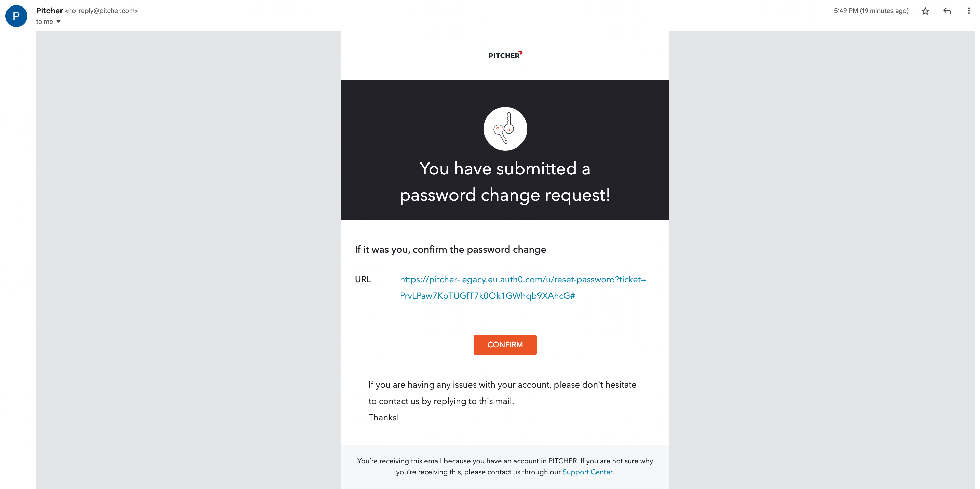Click the "If it was you" heading
Image resolution: width=980 pixels, height=489 pixels.
(450, 249)
